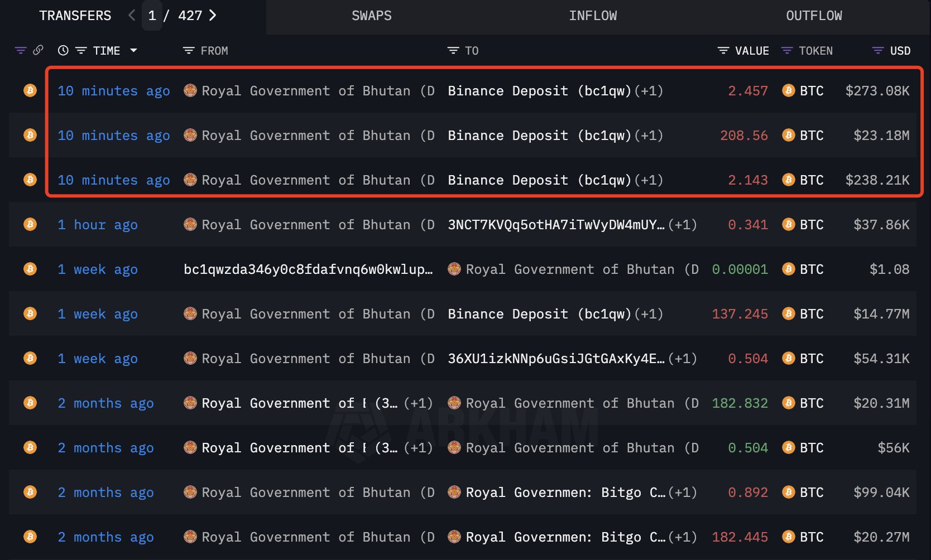Click BTC token icon in 2.457 row
The width and height of the screenshot is (931, 560).
[x=789, y=90]
